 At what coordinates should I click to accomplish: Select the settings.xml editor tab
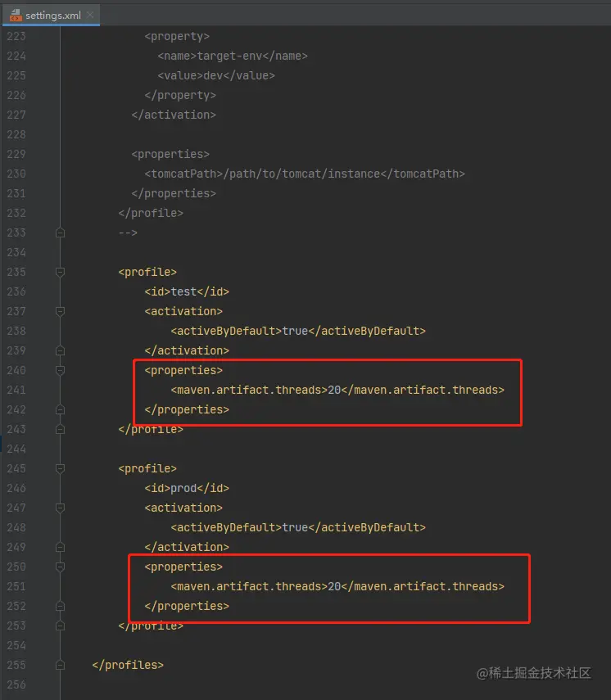pyautogui.click(x=51, y=16)
